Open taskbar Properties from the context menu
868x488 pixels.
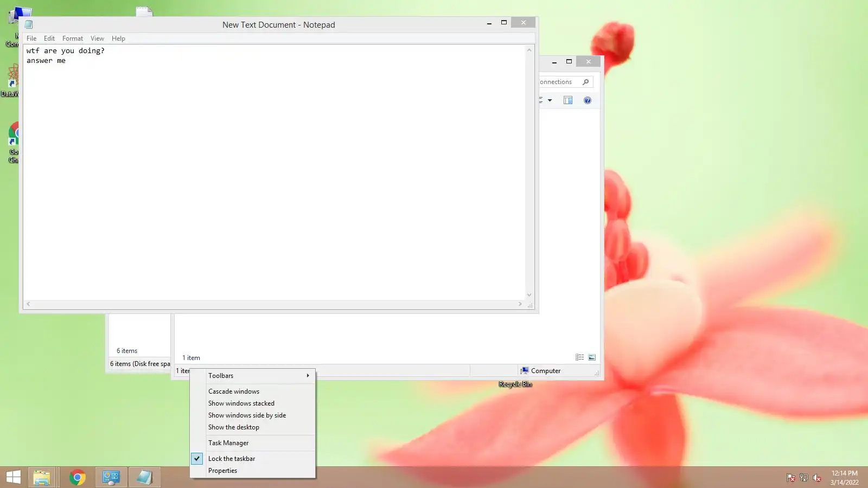point(253,471)
